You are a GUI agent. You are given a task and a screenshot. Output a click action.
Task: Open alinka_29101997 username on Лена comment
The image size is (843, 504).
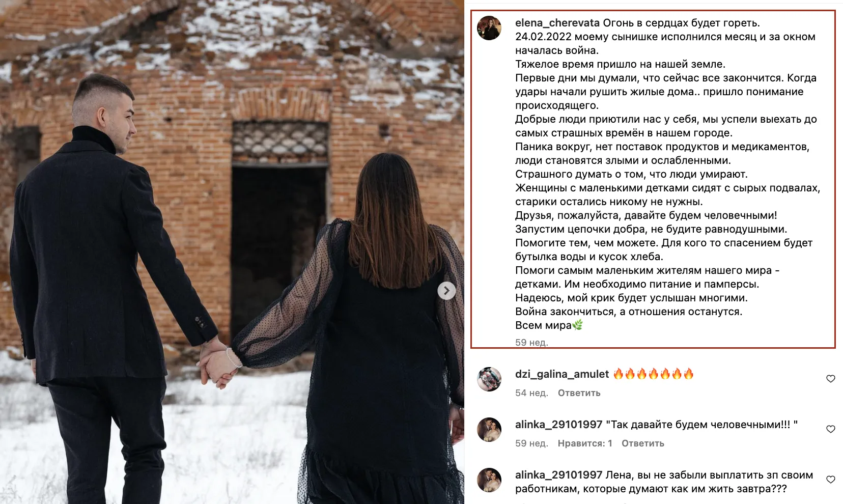[x=558, y=475]
